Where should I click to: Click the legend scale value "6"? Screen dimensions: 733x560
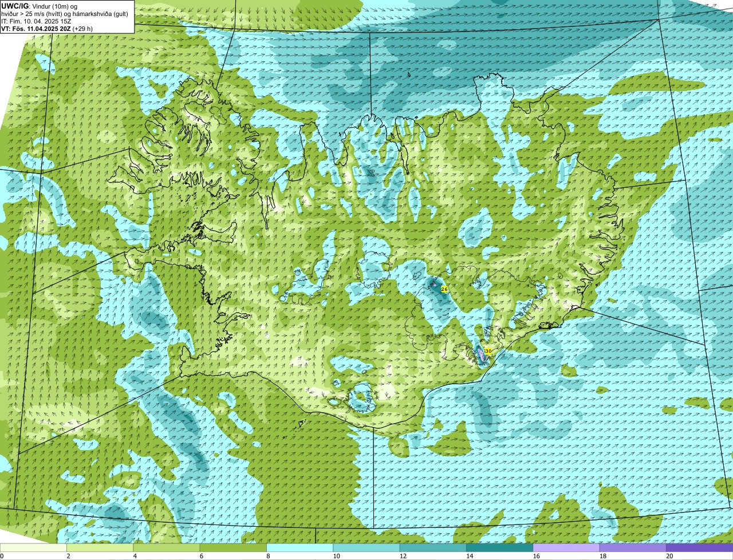[201, 556]
